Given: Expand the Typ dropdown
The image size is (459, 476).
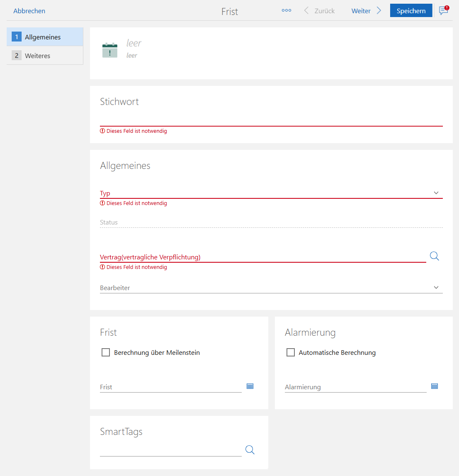Looking at the screenshot, I should [x=436, y=193].
